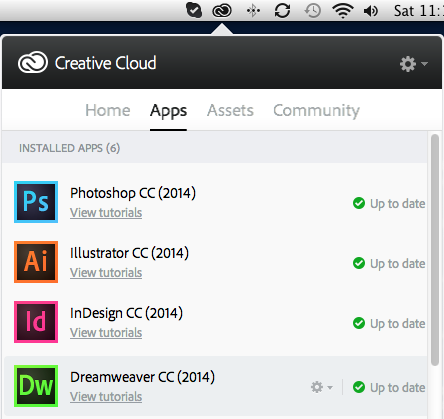Switch to the Assets tab
444x419 pixels.
(230, 110)
